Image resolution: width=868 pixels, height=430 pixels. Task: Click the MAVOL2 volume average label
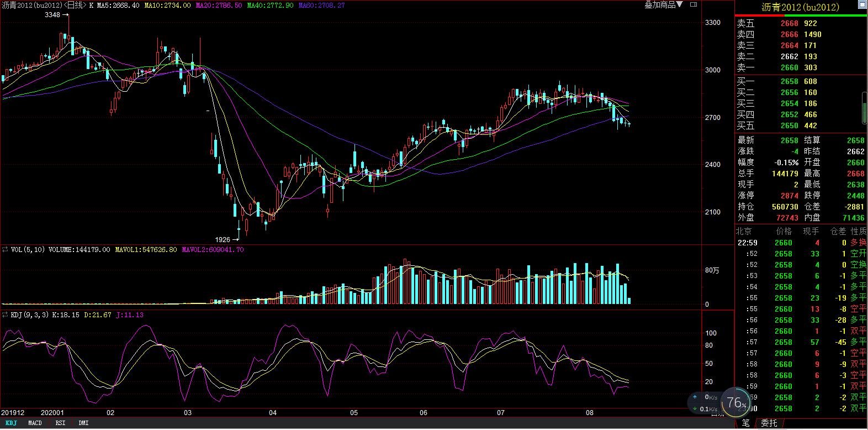(x=213, y=250)
